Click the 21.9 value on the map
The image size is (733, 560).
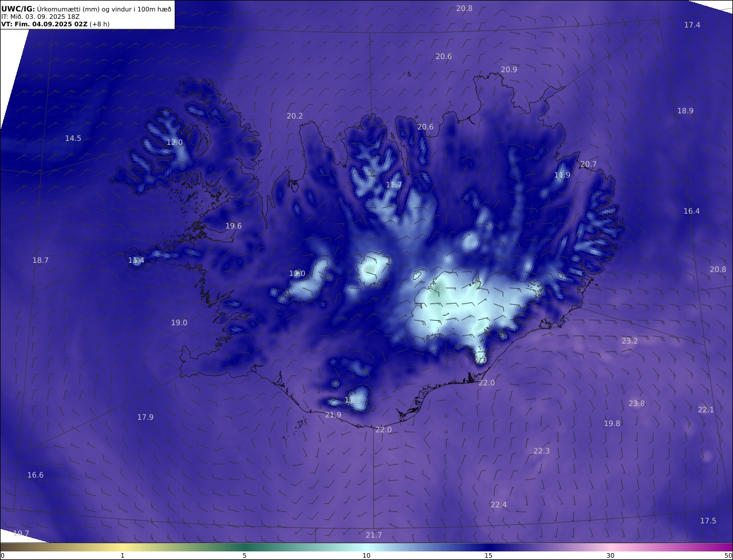333,415
